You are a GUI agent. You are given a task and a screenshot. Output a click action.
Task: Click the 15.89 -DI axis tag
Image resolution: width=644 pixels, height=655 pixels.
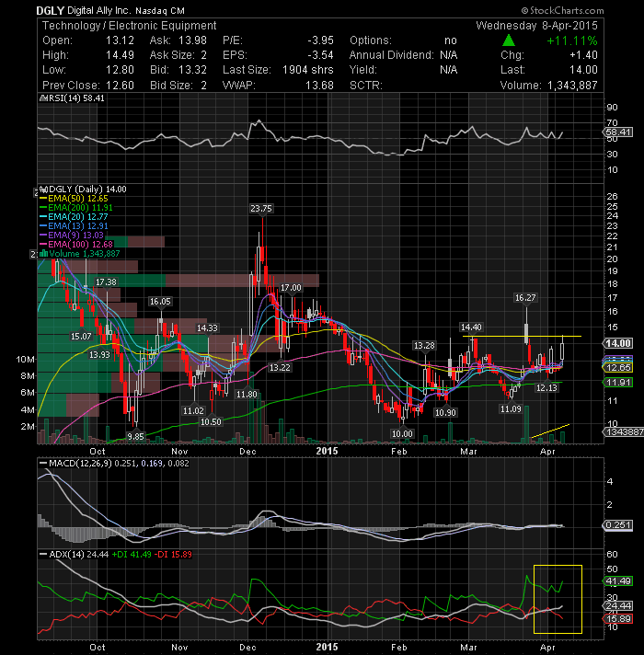pos(618,618)
